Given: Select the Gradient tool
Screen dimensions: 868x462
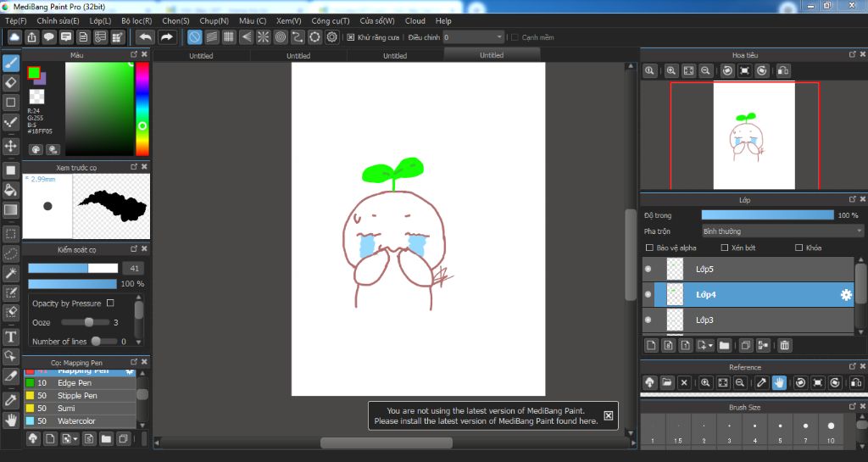Looking at the screenshot, I should pos(10,210).
